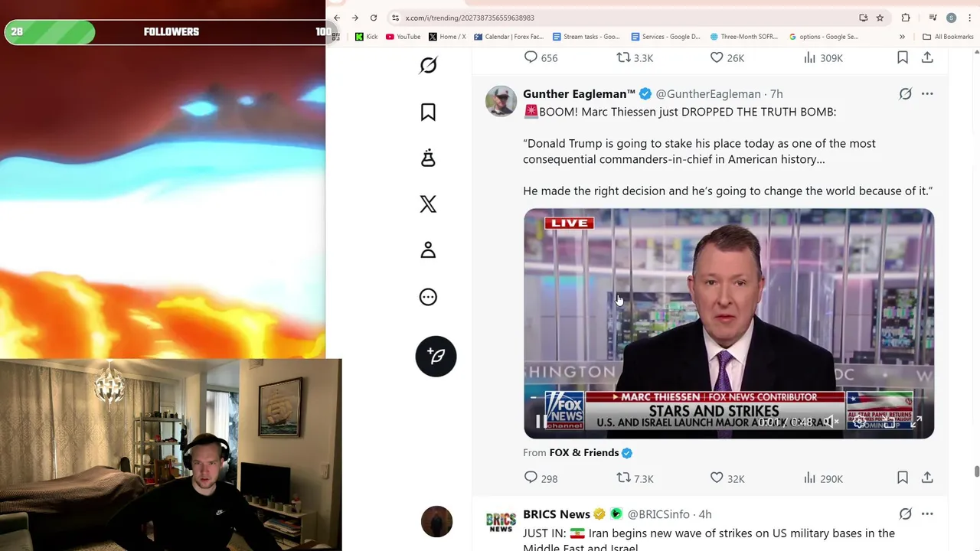Open the Stream tasks Google Docs bookmark

coord(586,37)
